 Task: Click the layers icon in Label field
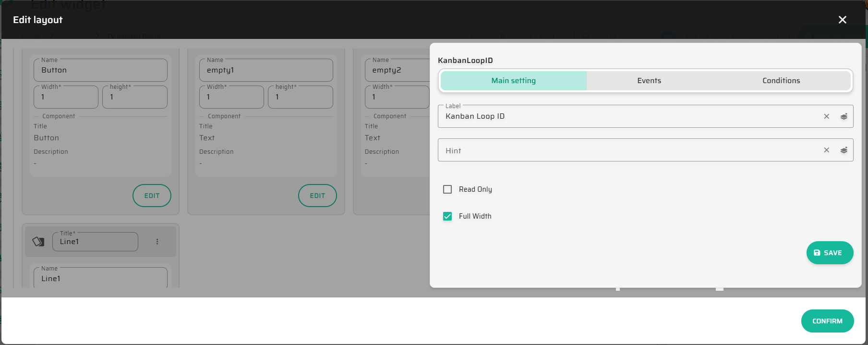click(844, 116)
